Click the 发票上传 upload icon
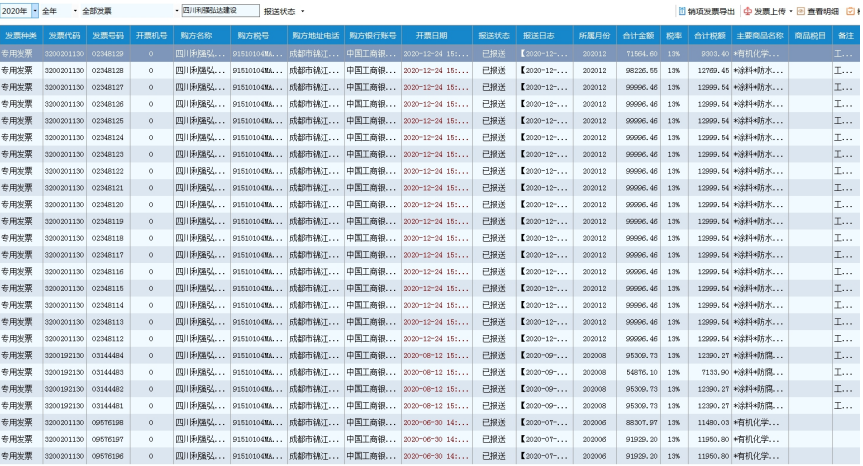The height and width of the screenshot is (466, 863). click(747, 11)
